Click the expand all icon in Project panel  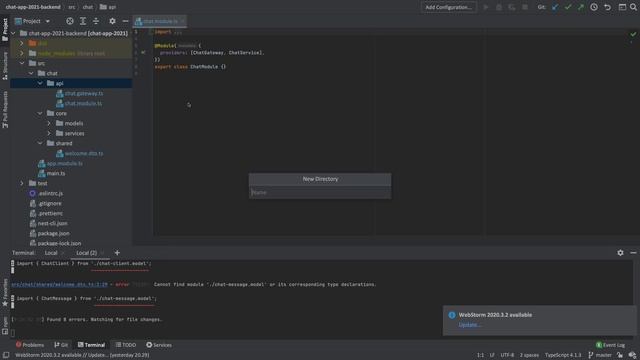tap(83, 21)
